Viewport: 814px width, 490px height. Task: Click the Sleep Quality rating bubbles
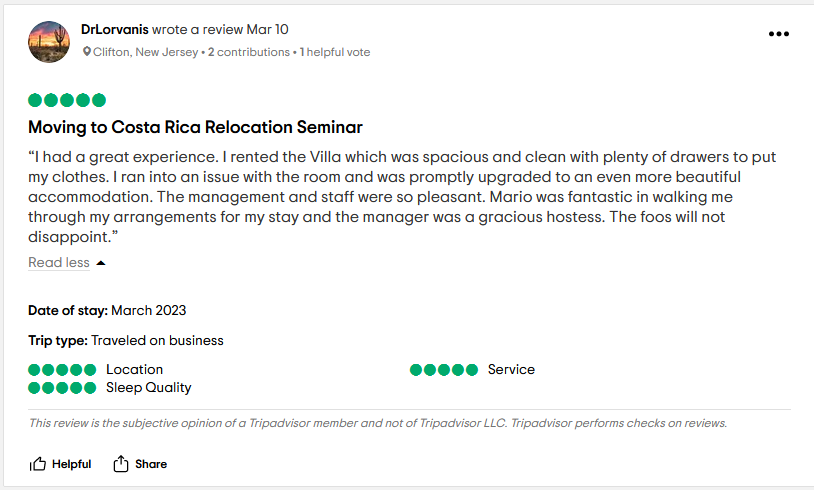click(62, 388)
